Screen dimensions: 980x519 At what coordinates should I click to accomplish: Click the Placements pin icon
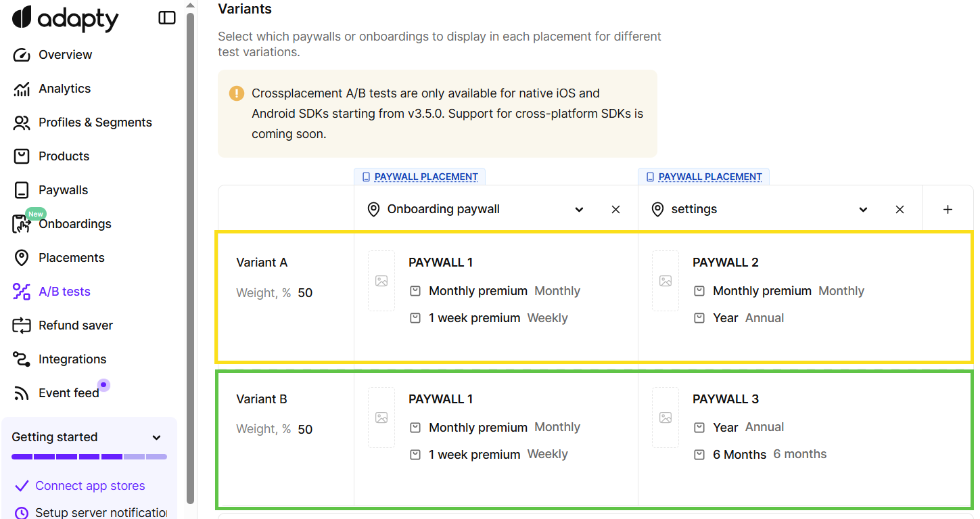tap(22, 258)
